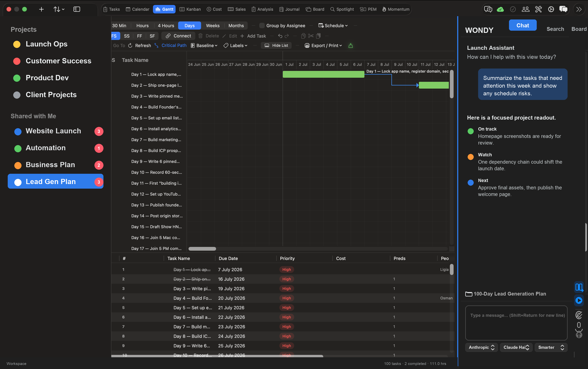The image size is (588, 369).
Task: Click the Launch Ops yellow color dot
Action: [17, 44]
